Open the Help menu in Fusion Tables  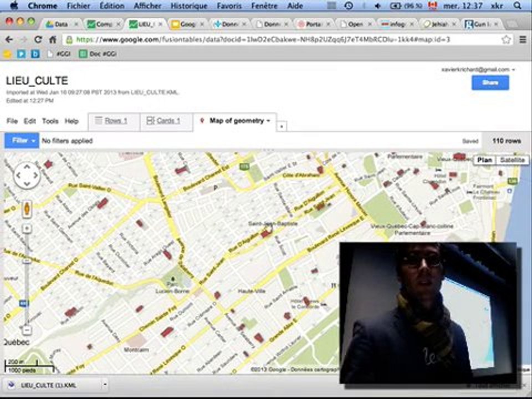point(71,121)
